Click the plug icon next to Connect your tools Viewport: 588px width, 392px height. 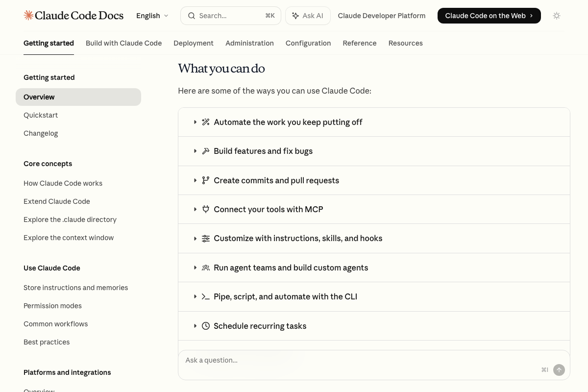pos(206,209)
